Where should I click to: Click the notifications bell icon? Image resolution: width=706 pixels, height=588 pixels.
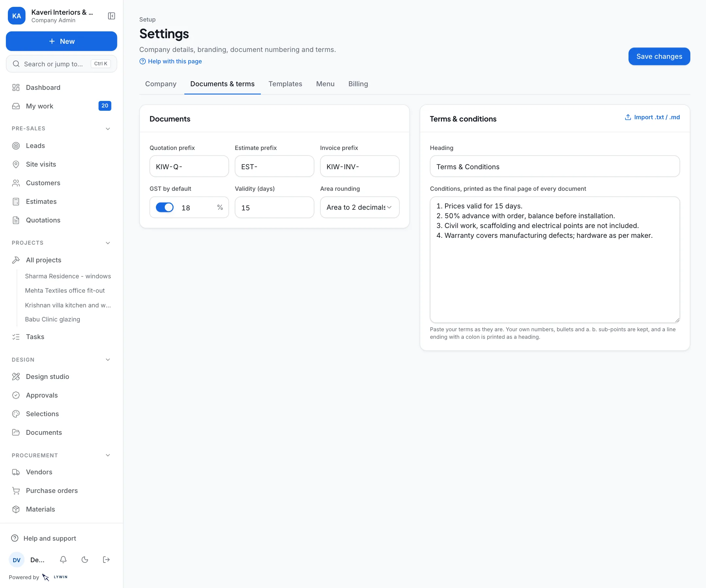pos(63,560)
